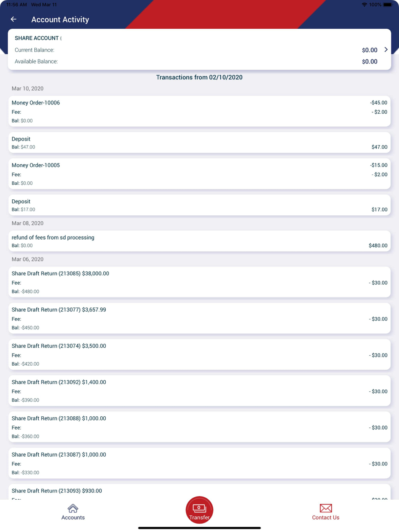Tap the Account Activity title
The width and height of the screenshot is (399, 532).
(x=60, y=20)
